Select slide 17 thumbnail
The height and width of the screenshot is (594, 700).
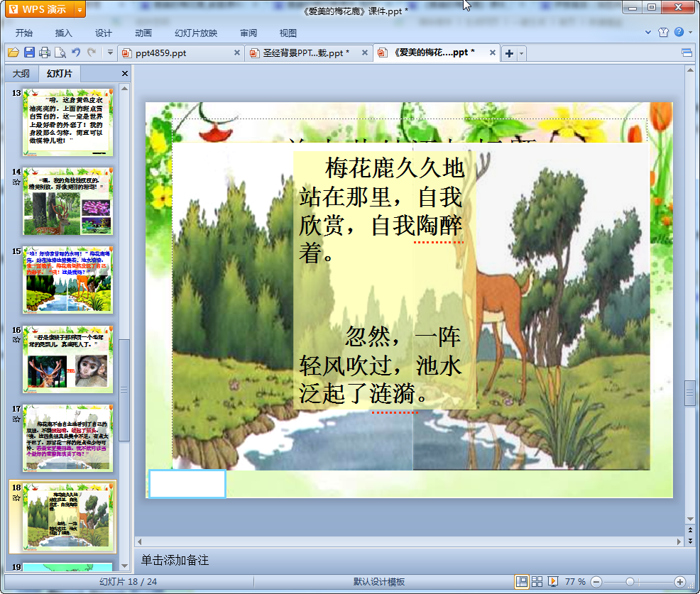(x=68, y=438)
